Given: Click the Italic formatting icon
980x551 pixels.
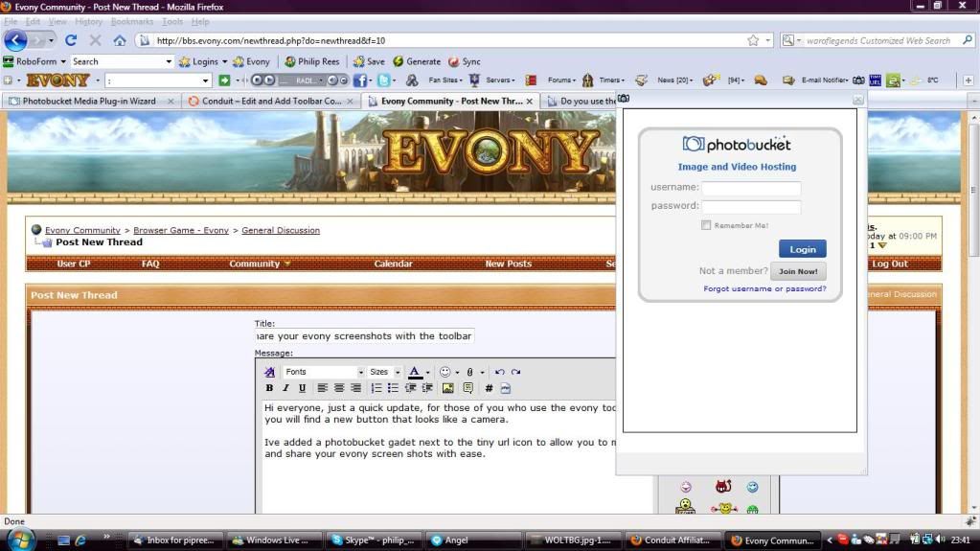Looking at the screenshot, I should tap(285, 388).
